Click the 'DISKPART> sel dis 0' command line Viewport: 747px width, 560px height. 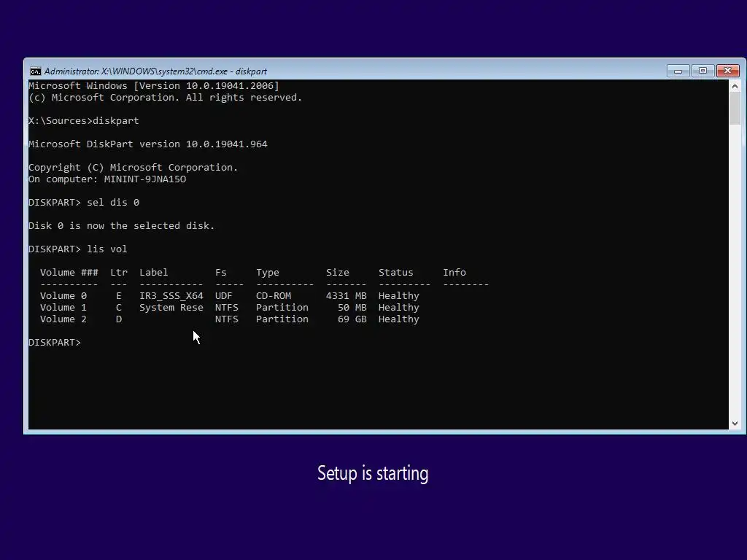84,203
